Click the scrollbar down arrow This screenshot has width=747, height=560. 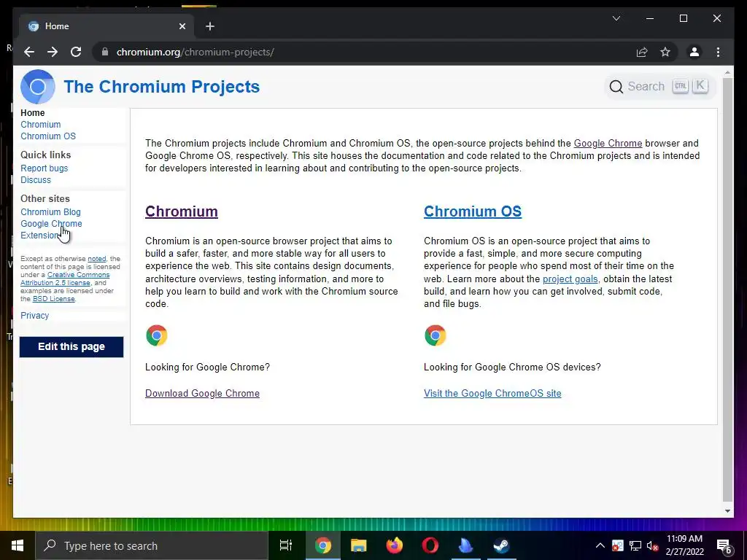[x=727, y=511]
